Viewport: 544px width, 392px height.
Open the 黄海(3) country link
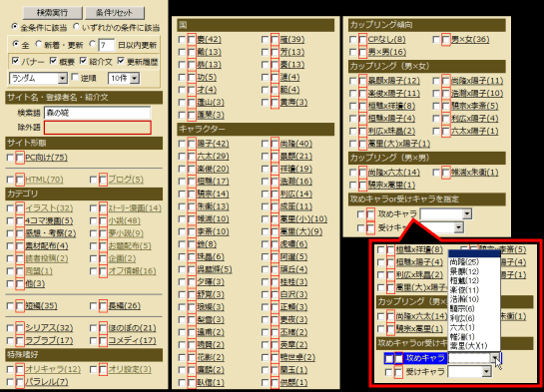[x=293, y=103]
